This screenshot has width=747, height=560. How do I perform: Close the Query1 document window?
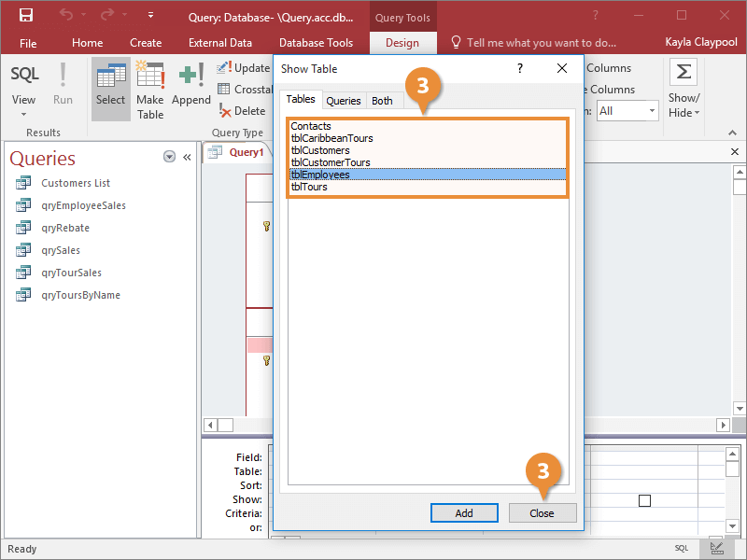735,151
